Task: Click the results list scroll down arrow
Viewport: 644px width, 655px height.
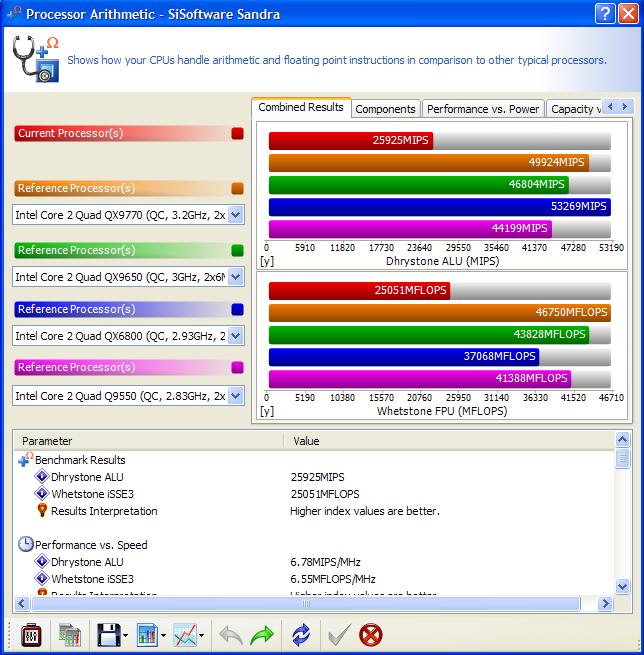Action: (622, 586)
